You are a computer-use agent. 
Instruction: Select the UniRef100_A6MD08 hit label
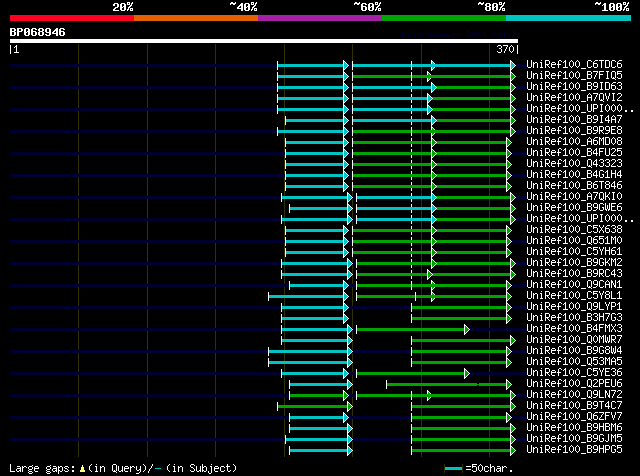pos(574,142)
